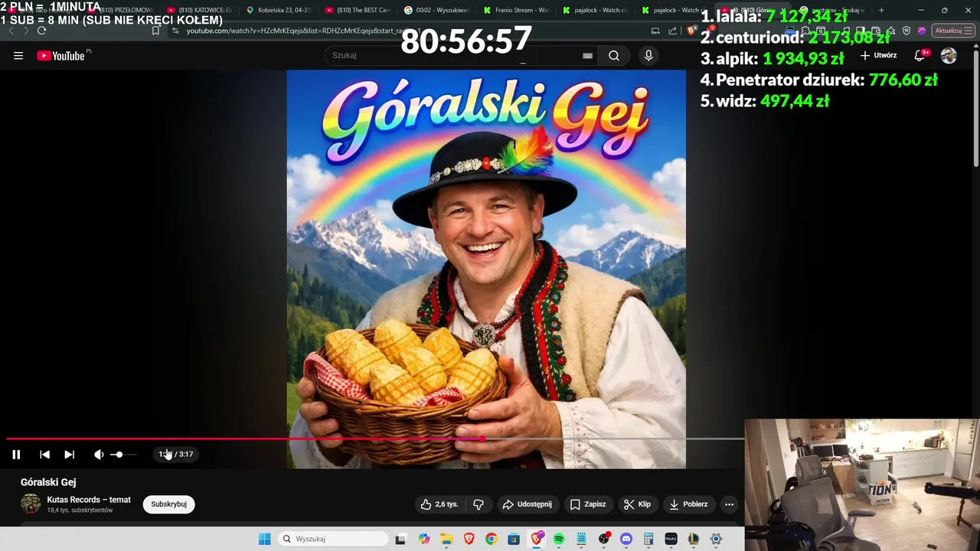Click the taskbar Wyszukaj search box

(x=332, y=539)
